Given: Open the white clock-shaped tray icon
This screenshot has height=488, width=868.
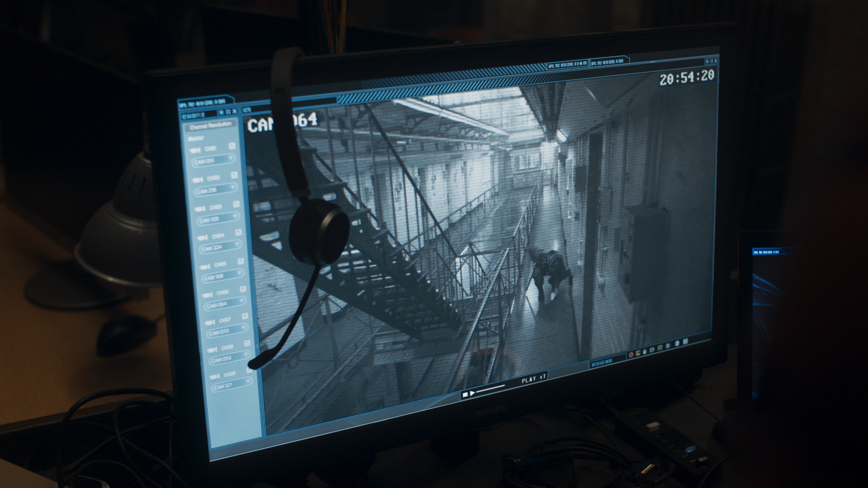Looking at the screenshot, I should click(645, 352).
